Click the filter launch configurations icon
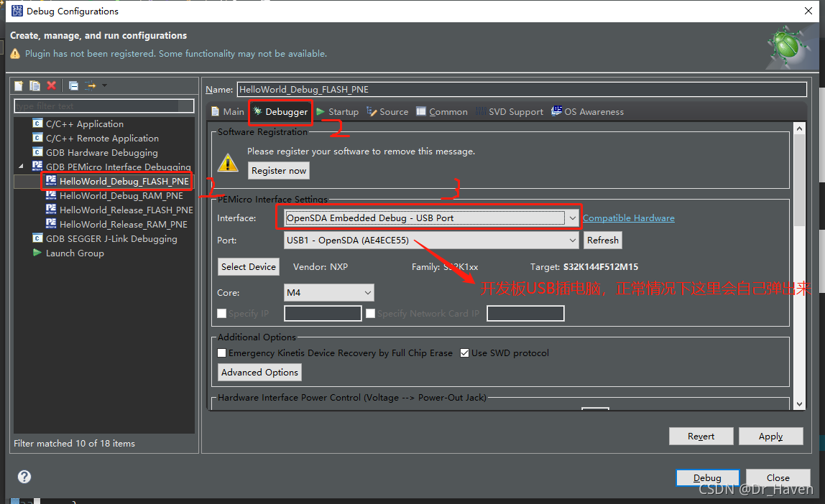 pos(91,85)
